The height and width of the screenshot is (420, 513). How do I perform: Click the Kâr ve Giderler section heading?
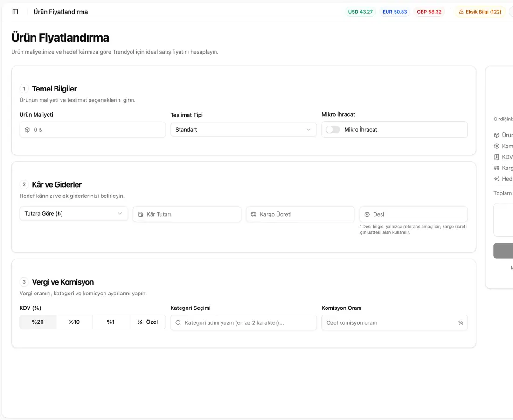point(56,185)
